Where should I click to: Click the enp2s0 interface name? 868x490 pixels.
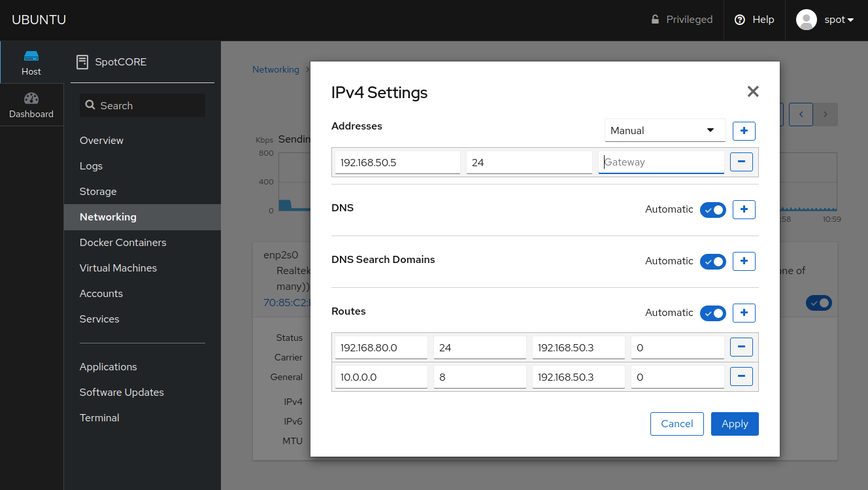click(x=281, y=254)
